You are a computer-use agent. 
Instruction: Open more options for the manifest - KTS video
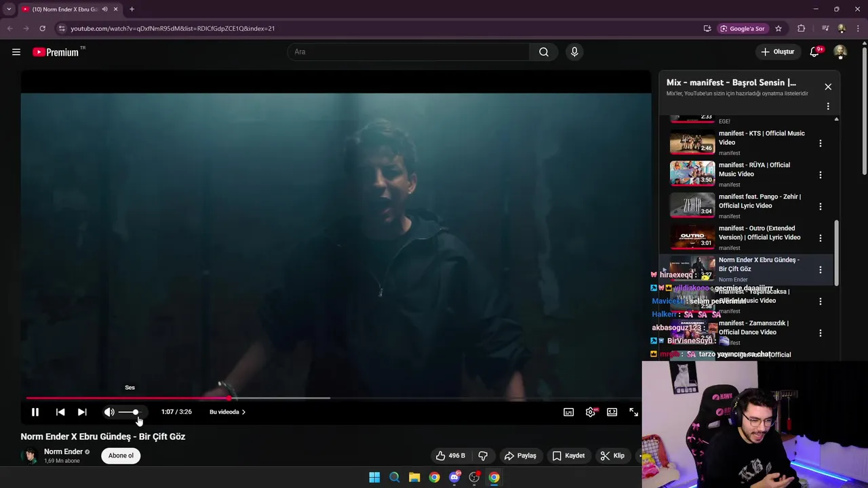[821, 143]
